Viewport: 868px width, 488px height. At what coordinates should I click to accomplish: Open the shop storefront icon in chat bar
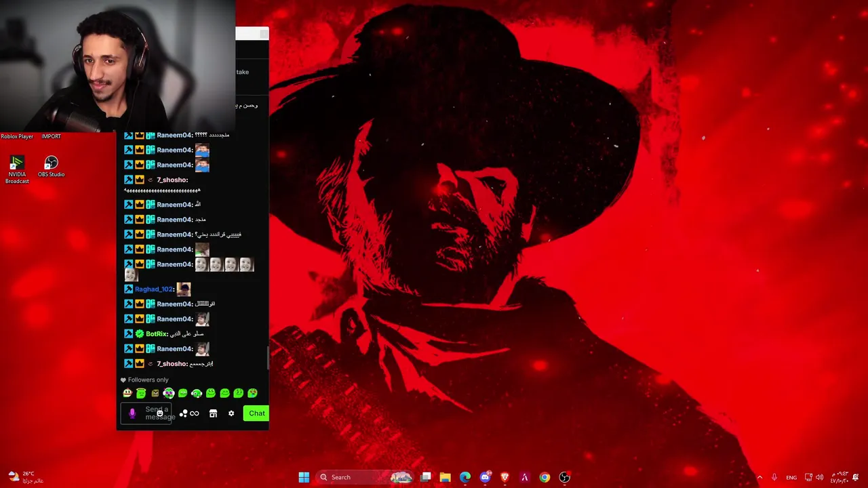(213, 413)
